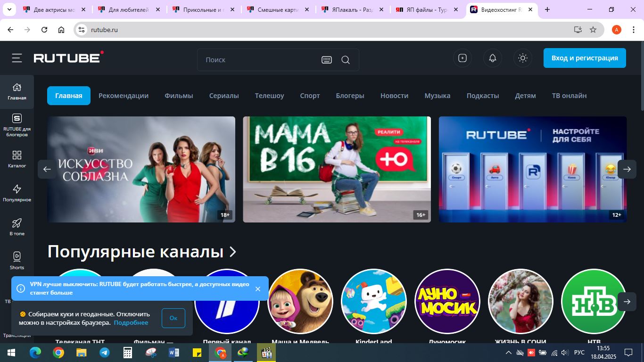644x362 pixels.
Task: Select the Фильмы tab
Action: [179, 96]
